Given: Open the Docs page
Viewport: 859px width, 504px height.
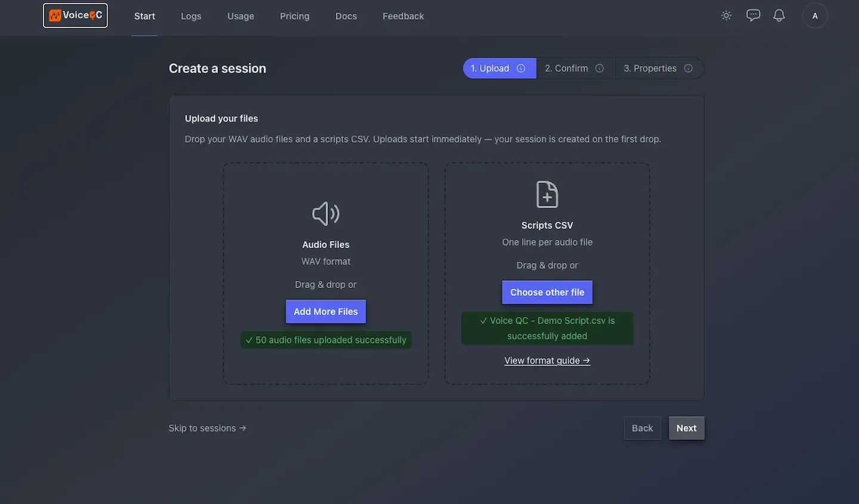Looking at the screenshot, I should pyautogui.click(x=346, y=16).
